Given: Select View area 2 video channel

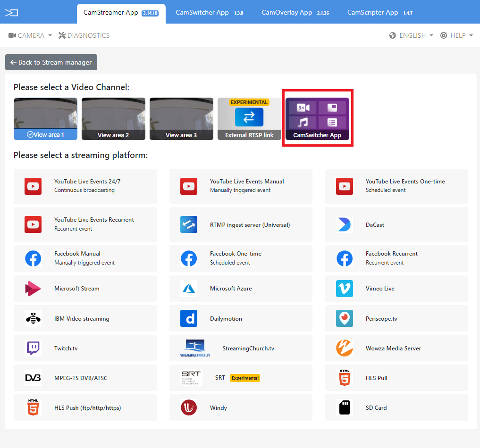Looking at the screenshot, I should (113, 119).
